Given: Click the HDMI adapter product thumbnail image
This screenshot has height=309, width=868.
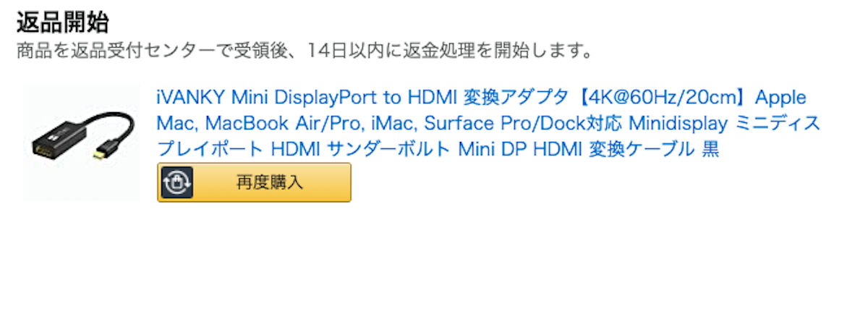Looking at the screenshot, I should pos(81,143).
